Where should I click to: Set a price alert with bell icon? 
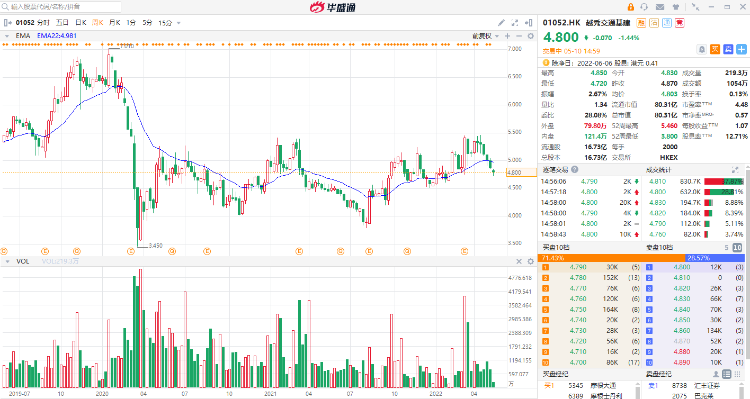(x=702, y=49)
